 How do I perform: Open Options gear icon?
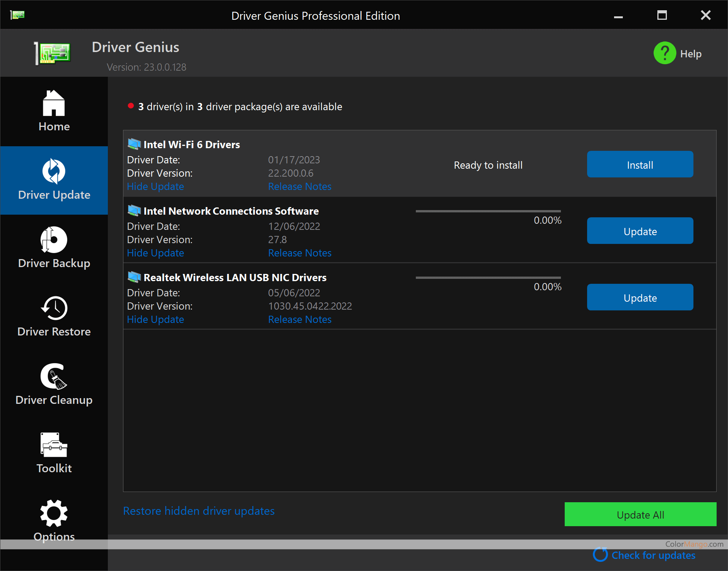coord(54,513)
